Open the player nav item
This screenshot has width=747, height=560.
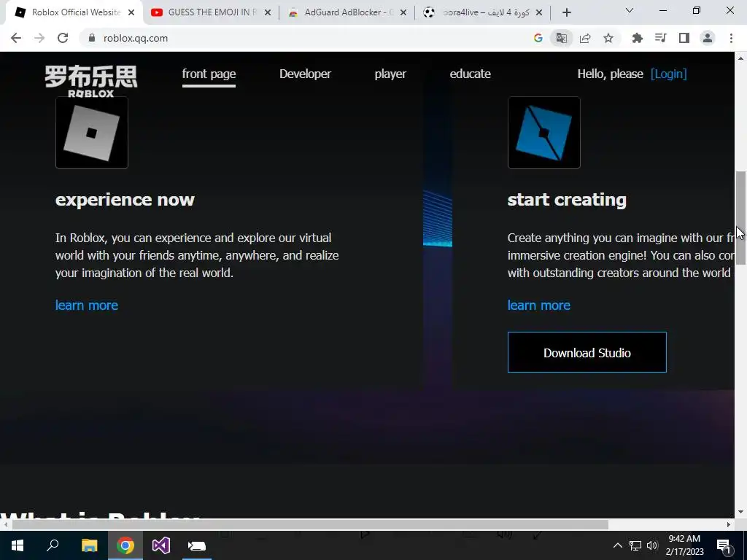pyautogui.click(x=390, y=74)
